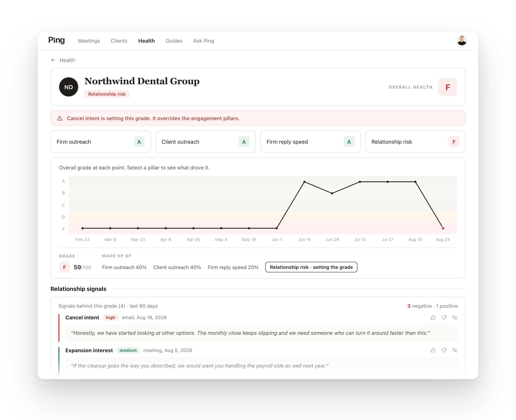
Task: Open Ask Ping
Action: pos(204,41)
